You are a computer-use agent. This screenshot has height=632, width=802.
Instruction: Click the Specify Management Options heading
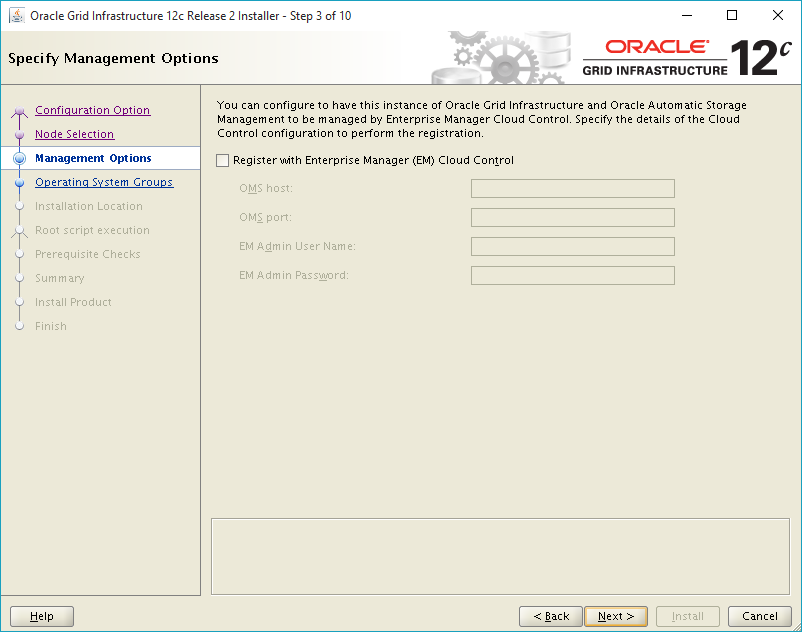113,59
